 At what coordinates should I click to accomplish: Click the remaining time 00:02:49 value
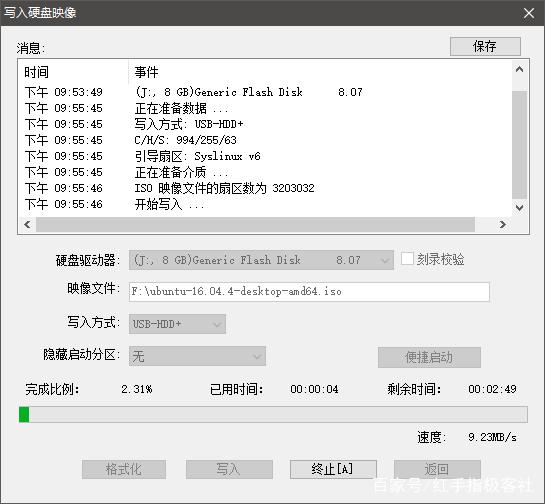[x=492, y=389]
